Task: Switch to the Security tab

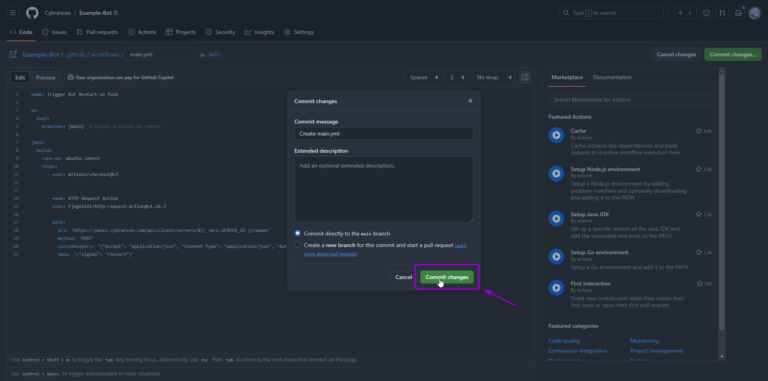Action: click(220, 32)
